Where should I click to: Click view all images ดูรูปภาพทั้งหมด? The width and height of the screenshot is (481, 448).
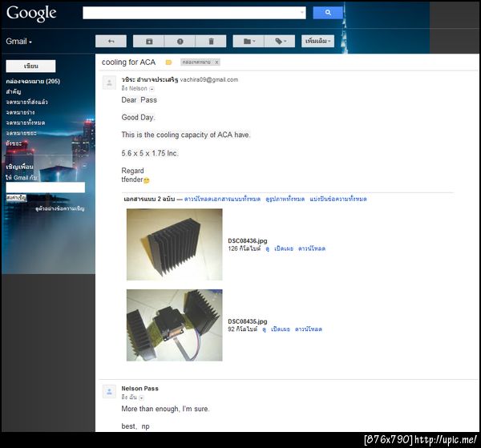(x=285, y=199)
